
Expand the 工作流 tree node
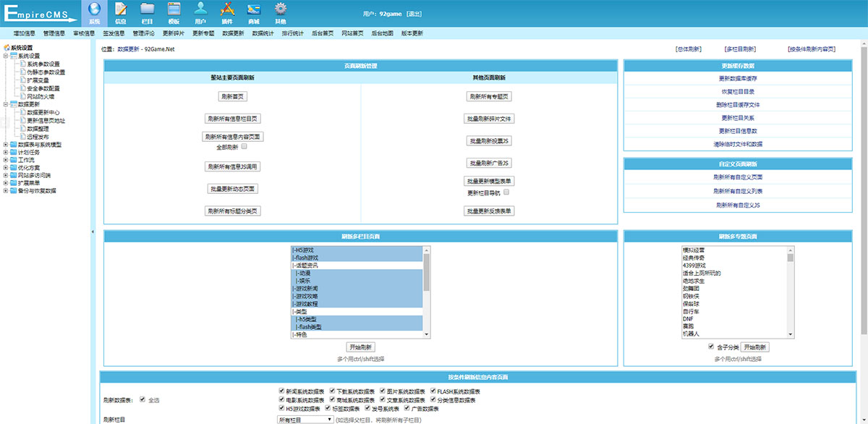click(x=6, y=160)
